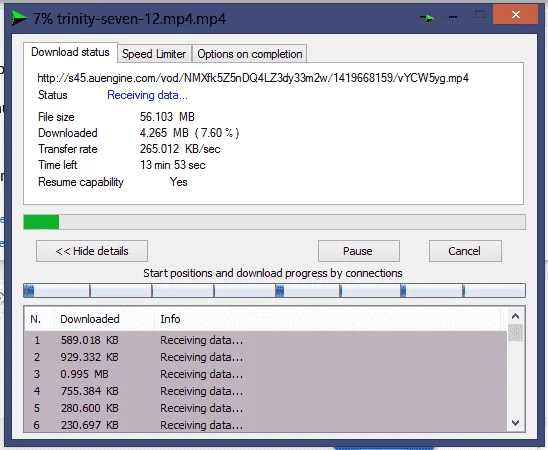Click the 'Resume capability' label
This screenshot has width=548, height=450.
pyautogui.click(x=81, y=182)
